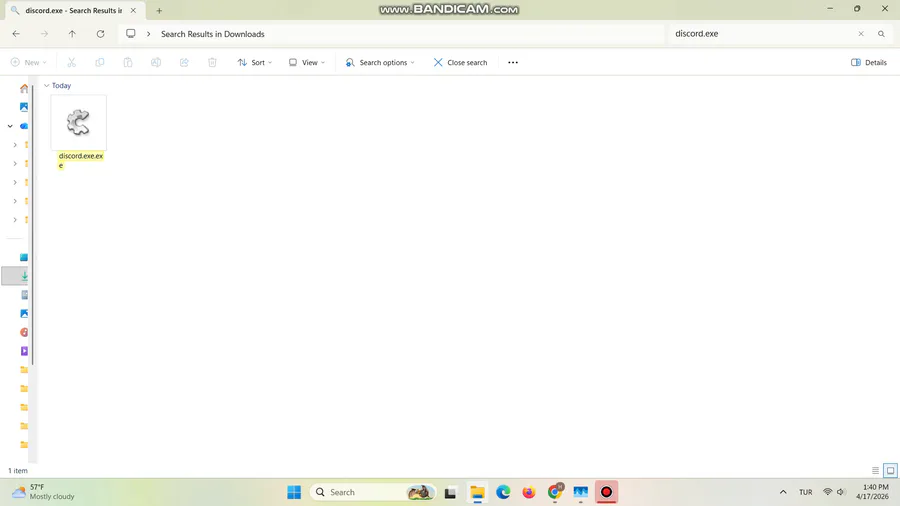Click into the discord.exe search field
Image resolution: width=900 pixels, height=506 pixels.
(762, 34)
